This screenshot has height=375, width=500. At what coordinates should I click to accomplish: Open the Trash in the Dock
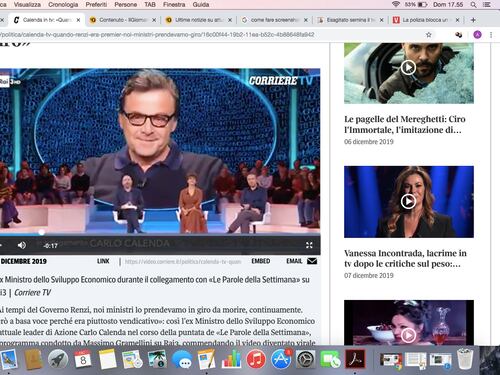coord(465,359)
